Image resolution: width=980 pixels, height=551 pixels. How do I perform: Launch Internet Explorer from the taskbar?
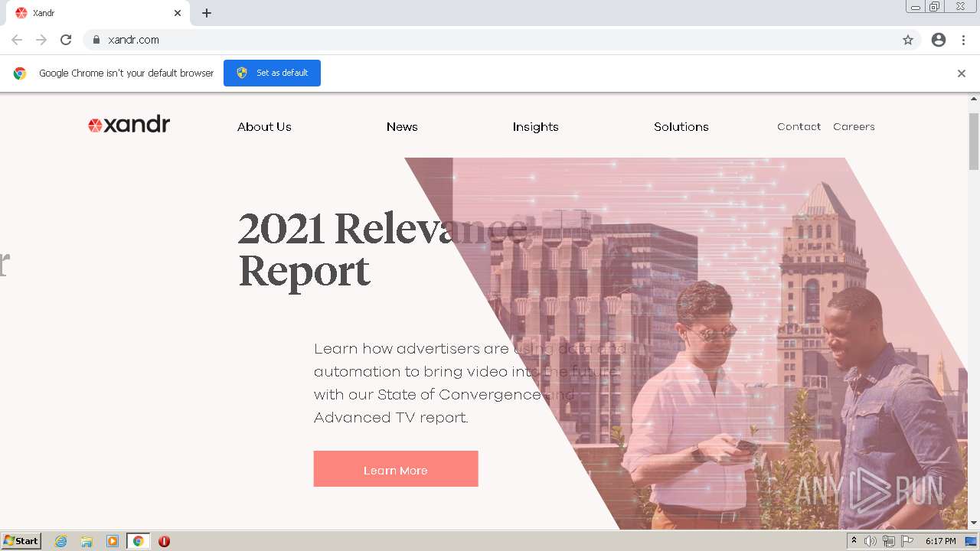click(x=61, y=541)
